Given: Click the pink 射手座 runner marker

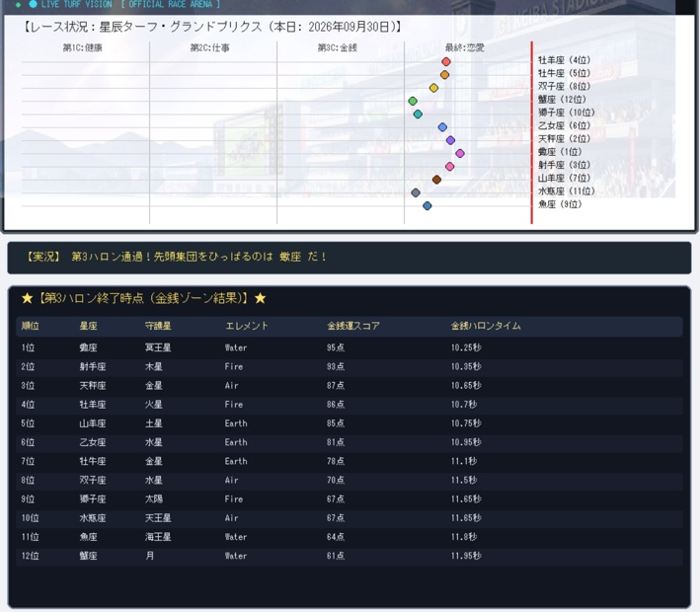Looking at the screenshot, I should 449,167.
